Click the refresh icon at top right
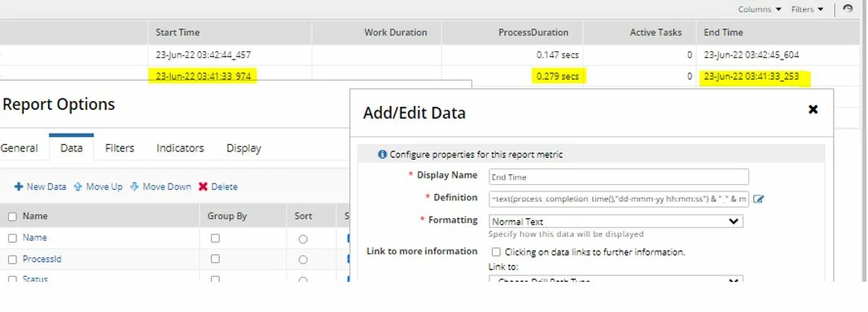Image resolution: width=868 pixels, height=312 pixels. click(x=848, y=9)
